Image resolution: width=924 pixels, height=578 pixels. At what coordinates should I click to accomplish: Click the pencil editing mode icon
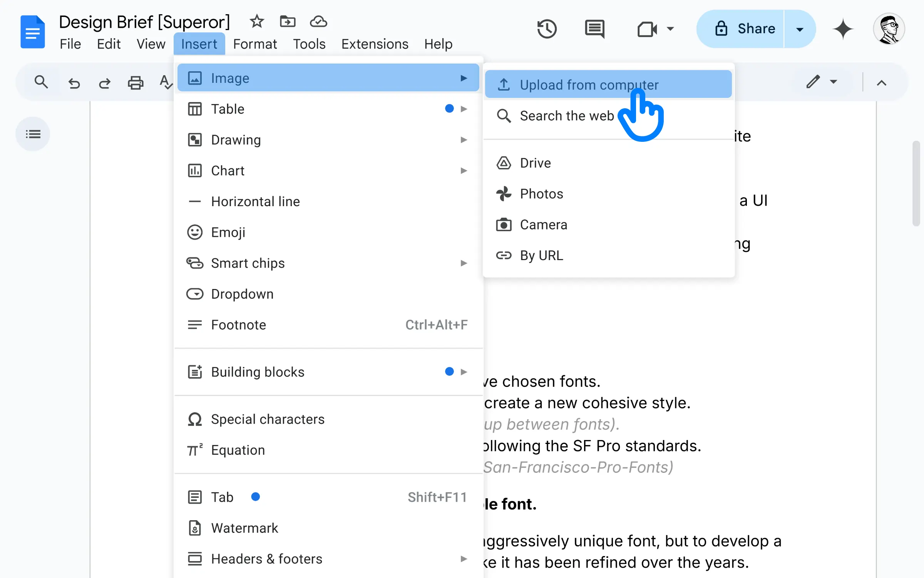click(813, 82)
